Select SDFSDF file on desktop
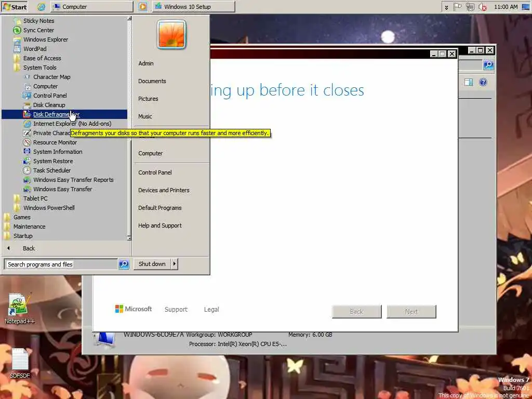 coord(20,363)
